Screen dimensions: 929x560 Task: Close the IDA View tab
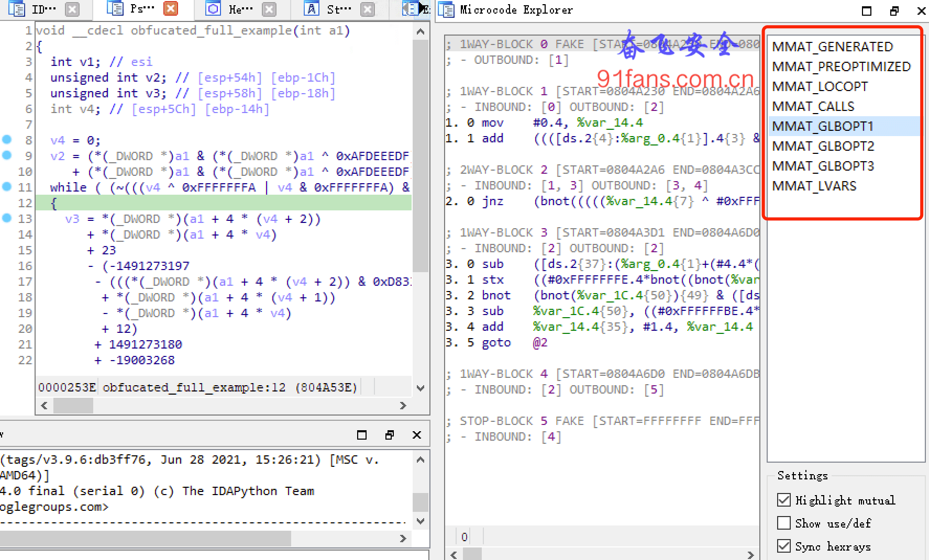pos(72,9)
